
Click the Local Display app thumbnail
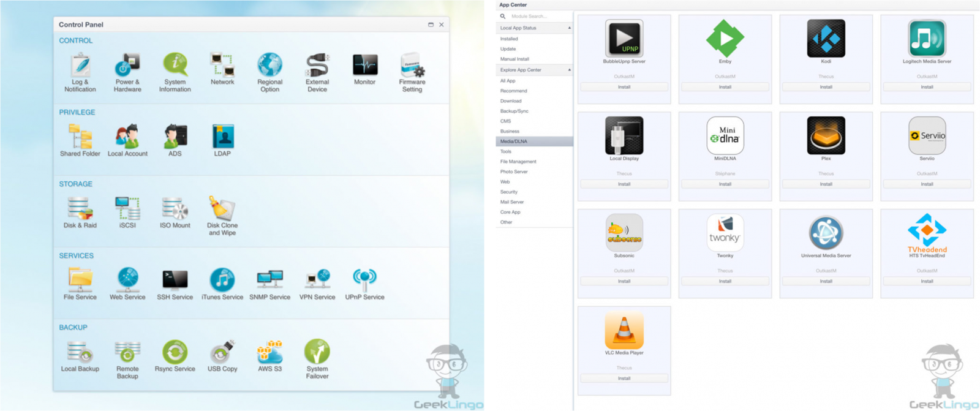[x=624, y=135]
